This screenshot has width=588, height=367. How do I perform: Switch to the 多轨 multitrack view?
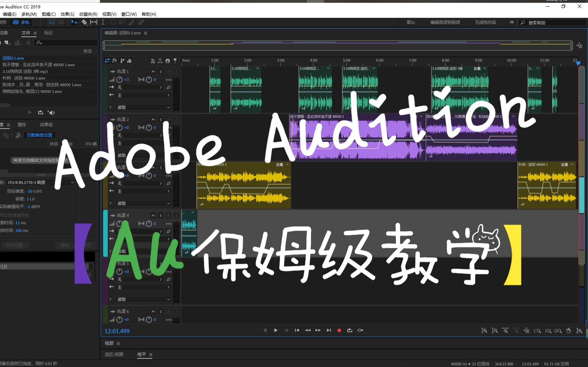point(21,22)
